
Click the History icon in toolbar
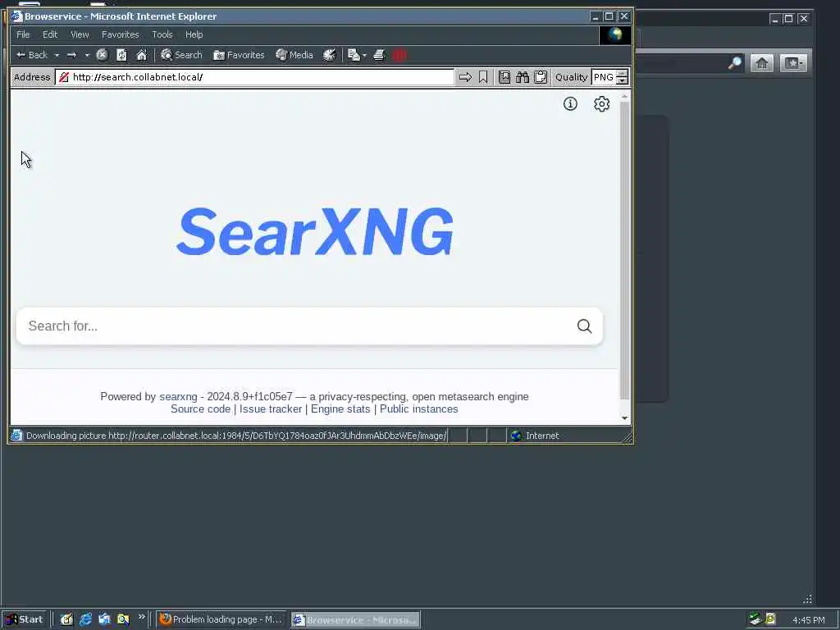330,55
